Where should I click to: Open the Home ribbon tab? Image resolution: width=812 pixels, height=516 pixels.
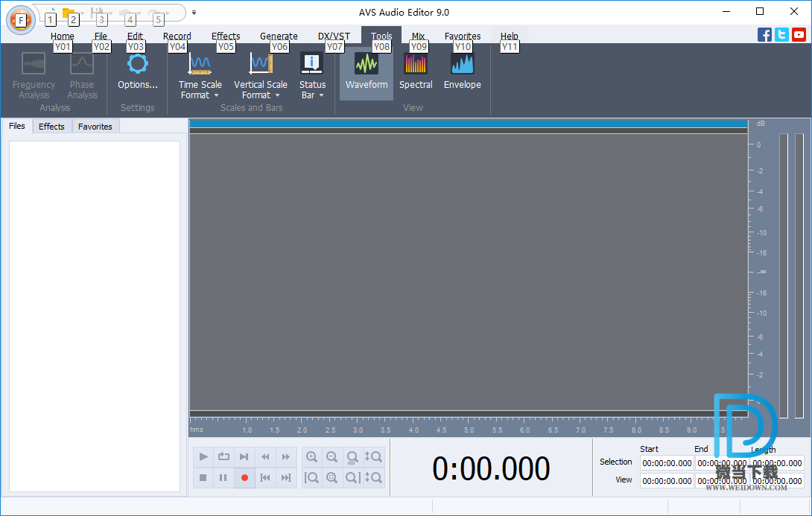pyautogui.click(x=62, y=36)
